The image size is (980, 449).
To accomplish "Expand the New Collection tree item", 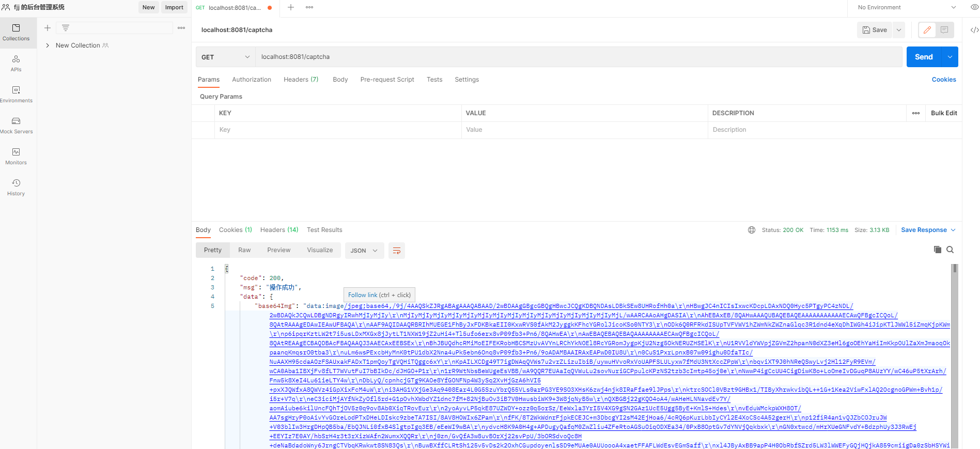I will tap(48, 45).
